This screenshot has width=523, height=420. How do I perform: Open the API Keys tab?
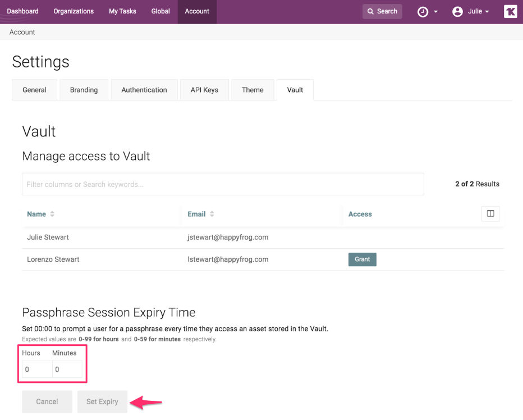(204, 90)
